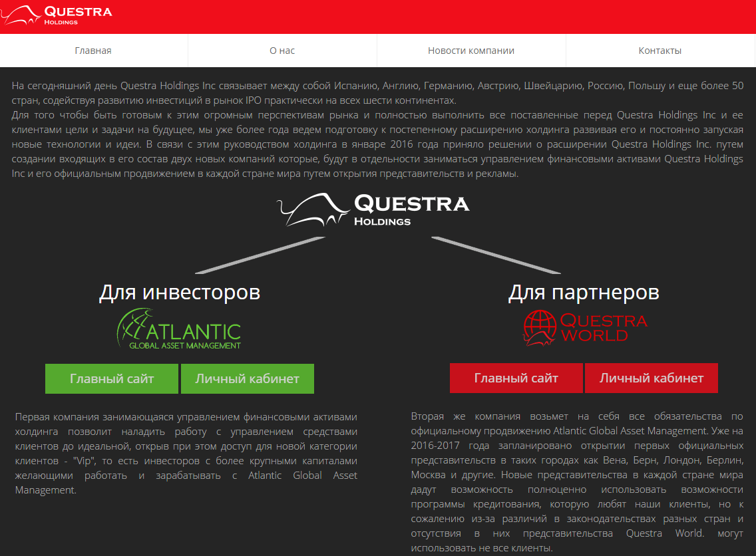Open Новости компании in the navigation
Image resolution: width=756 pixels, height=556 pixels.
point(471,51)
